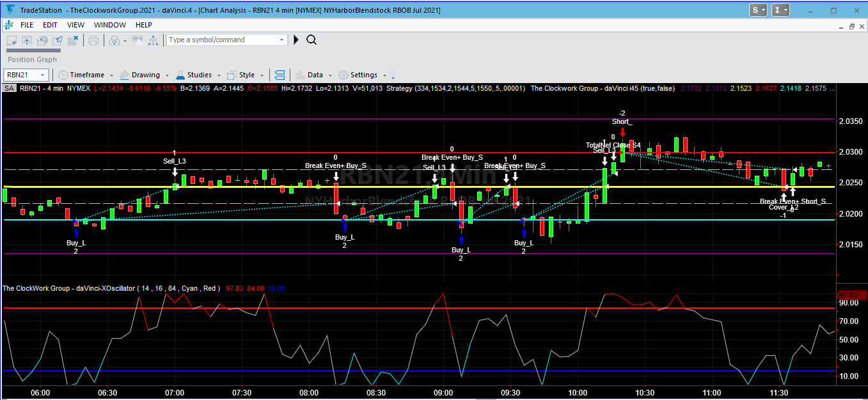Open the HELP menu

pos(144,25)
